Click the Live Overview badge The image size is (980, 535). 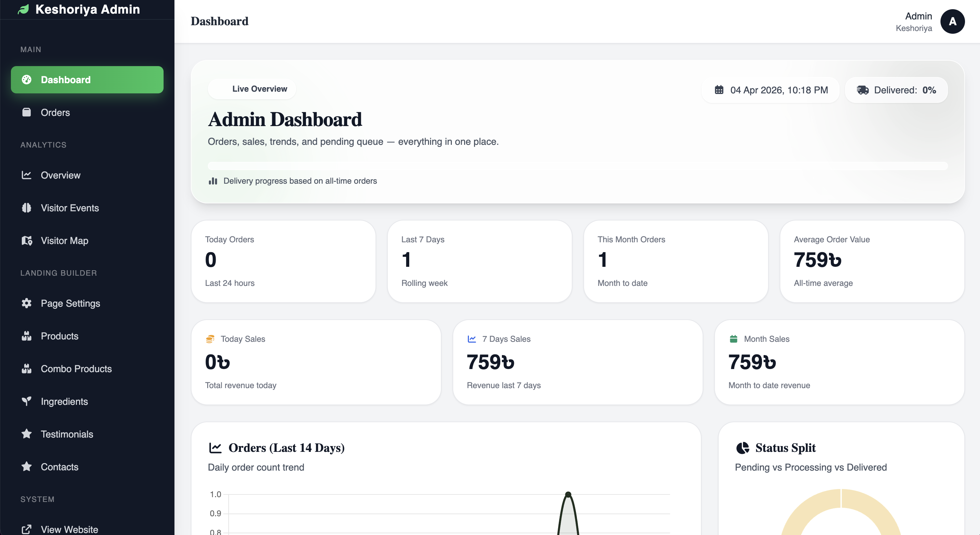point(252,89)
